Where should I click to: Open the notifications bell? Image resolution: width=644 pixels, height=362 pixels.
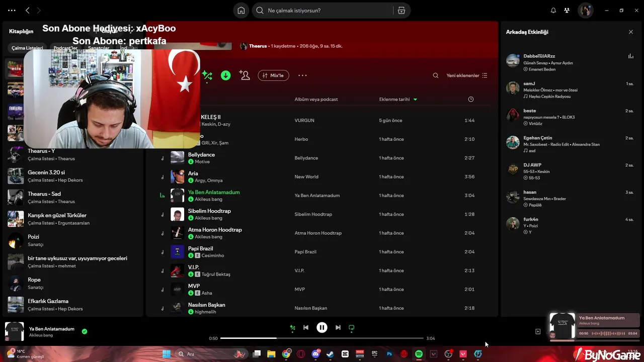(553, 11)
